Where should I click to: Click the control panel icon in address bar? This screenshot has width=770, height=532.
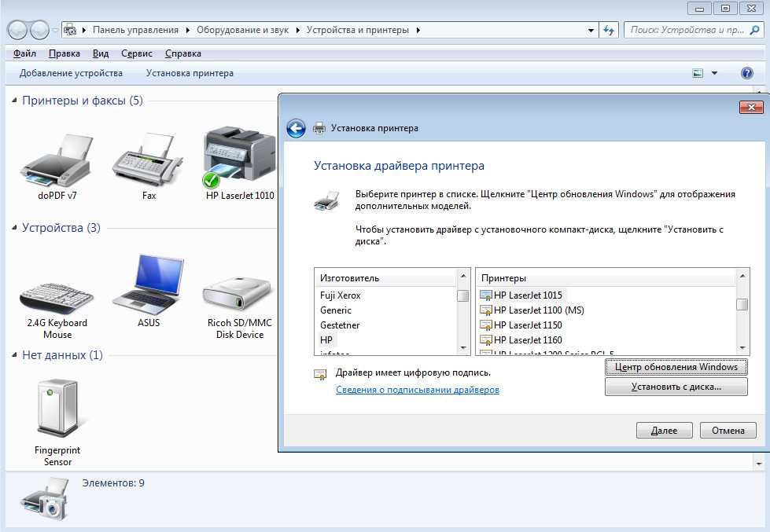pos(70,30)
